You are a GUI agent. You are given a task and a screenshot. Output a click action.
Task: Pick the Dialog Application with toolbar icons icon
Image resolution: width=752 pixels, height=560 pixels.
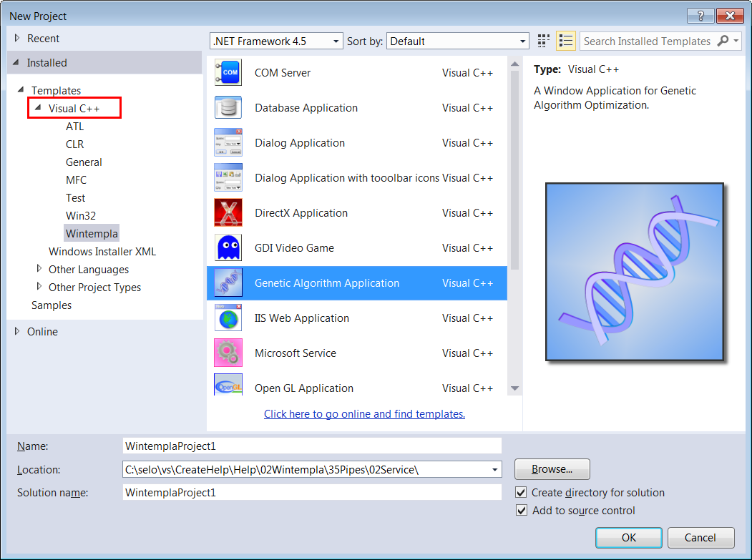(228, 177)
